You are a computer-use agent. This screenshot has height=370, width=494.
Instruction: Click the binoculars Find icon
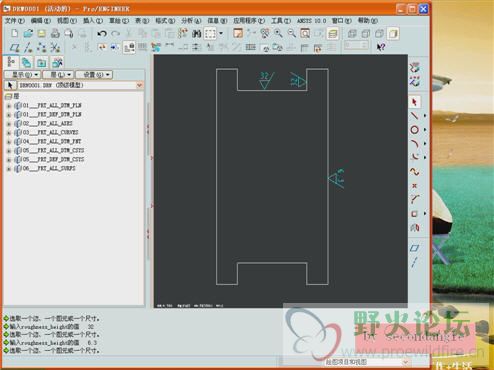coord(197,33)
